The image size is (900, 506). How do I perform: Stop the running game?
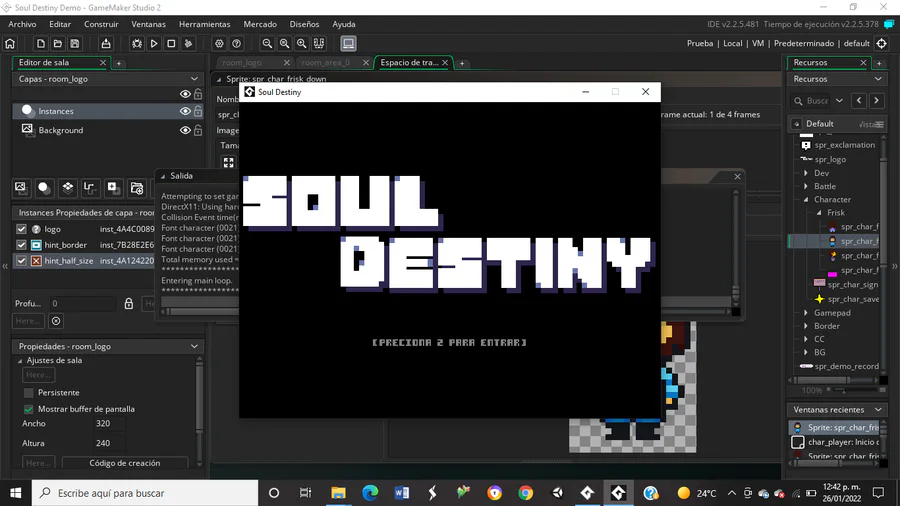click(171, 44)
